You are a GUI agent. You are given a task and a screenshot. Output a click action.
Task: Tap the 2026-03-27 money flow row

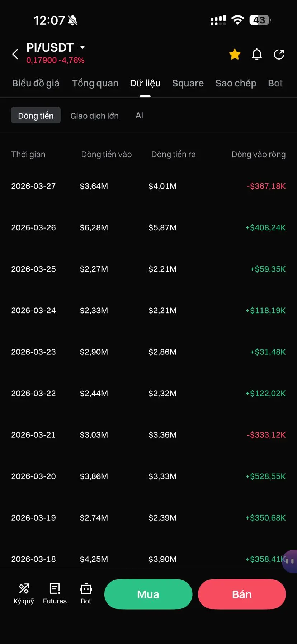[148, 186]
